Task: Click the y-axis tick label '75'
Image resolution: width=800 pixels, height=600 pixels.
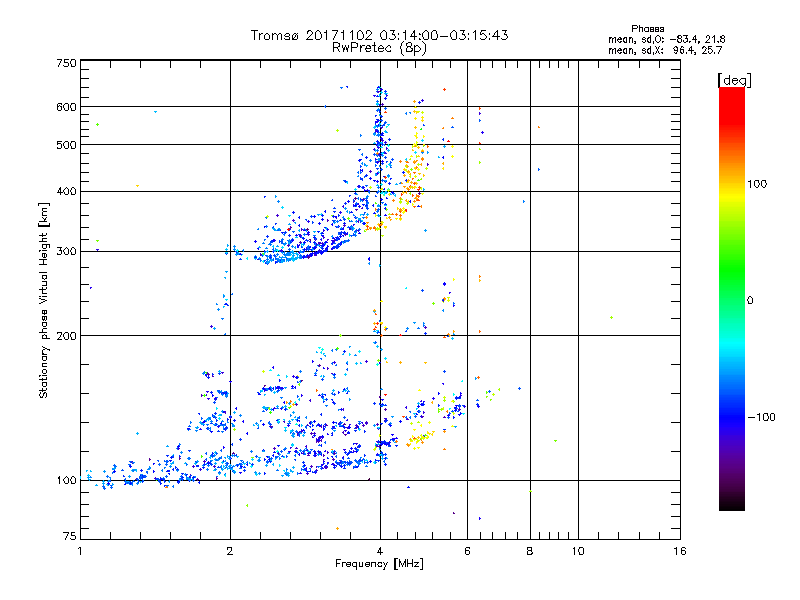Action: [x=70, y=536]
